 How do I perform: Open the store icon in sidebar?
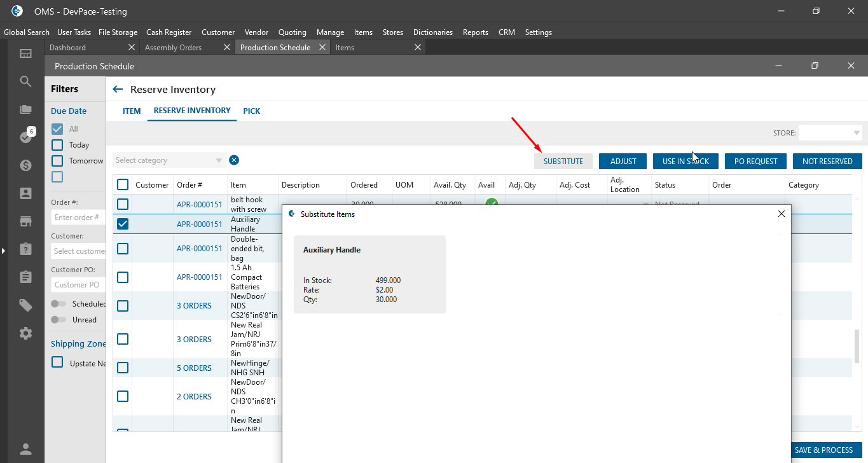[25, 221]
